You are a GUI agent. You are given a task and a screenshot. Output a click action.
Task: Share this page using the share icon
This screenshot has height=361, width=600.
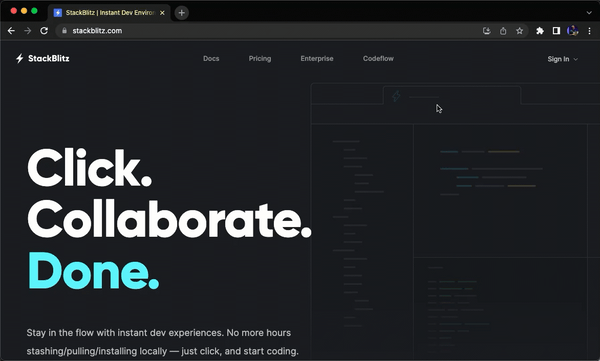(503, 31)
